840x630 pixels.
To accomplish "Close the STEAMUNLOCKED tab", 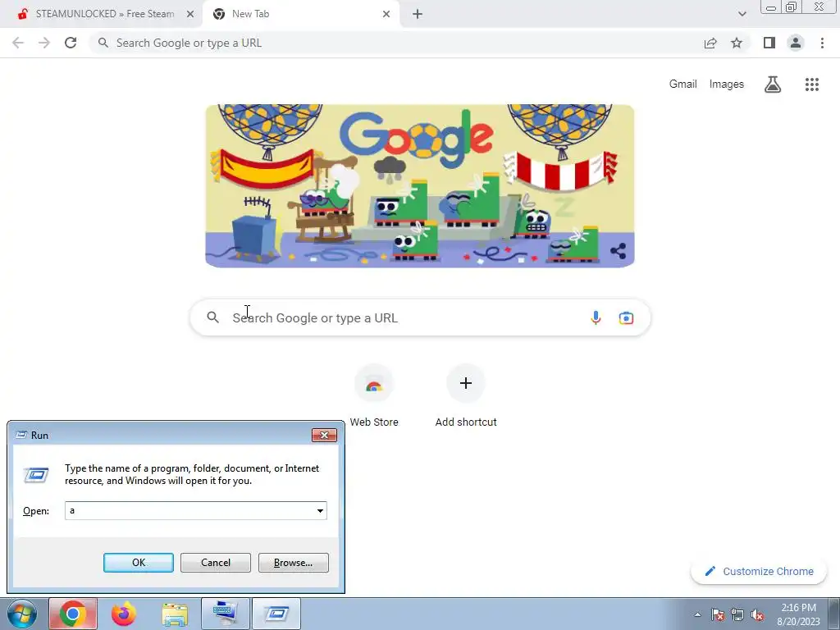I will [x=190, y=14].
